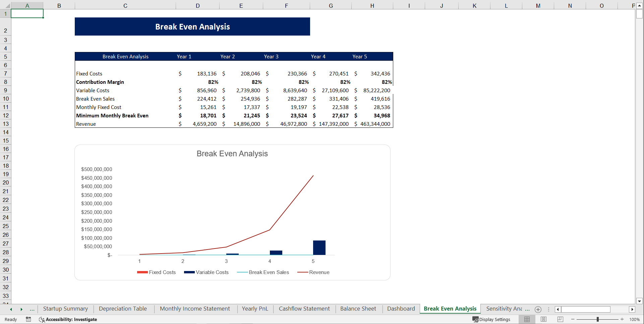Viewport: 644px width, 324px height.
Task: Select the Break Even Sales label cell
Action: (125, 99)
